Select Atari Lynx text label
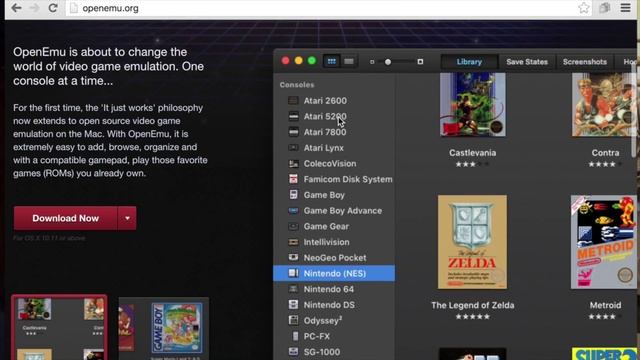640x360 pixels. click(324, 148)
